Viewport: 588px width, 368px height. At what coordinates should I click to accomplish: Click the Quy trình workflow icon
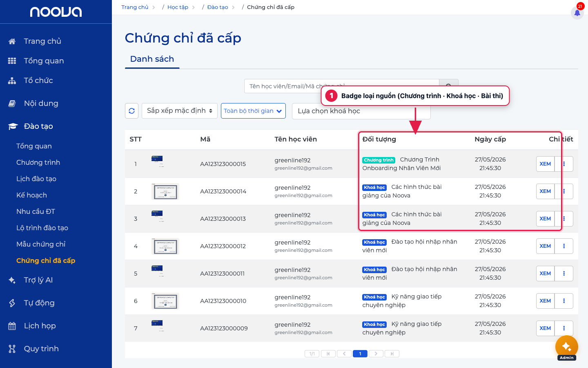click(12, 349)
